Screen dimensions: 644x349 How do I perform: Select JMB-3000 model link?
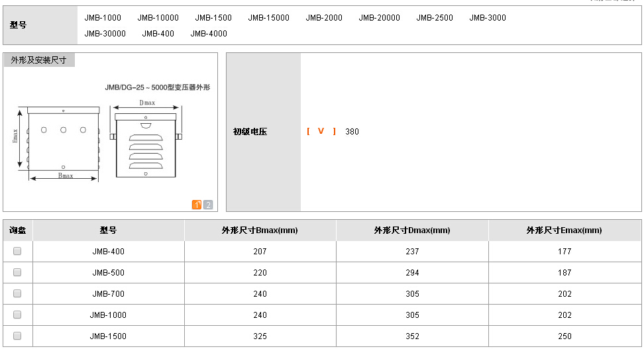coord(488,18)
